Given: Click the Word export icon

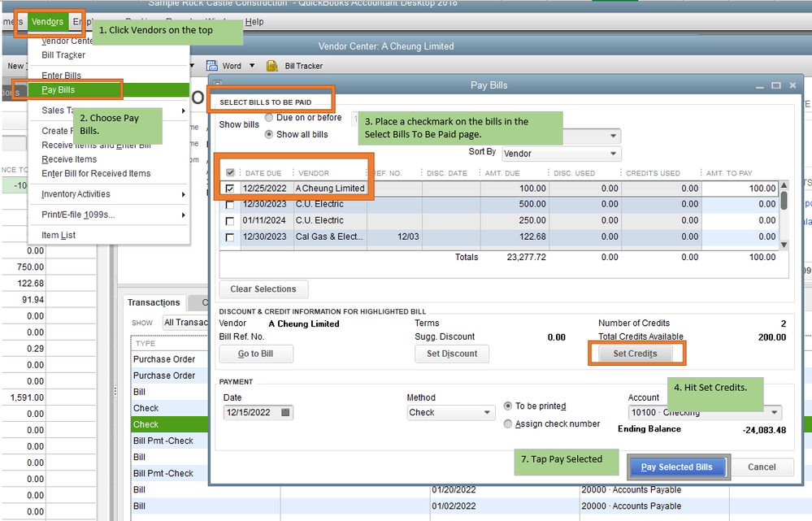Looking at the screenshot, I should [212, 66].
